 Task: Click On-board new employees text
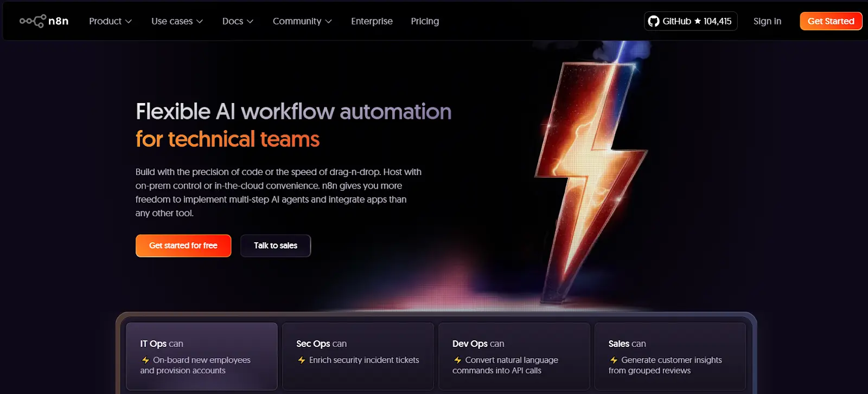click(x=195, y=365)
